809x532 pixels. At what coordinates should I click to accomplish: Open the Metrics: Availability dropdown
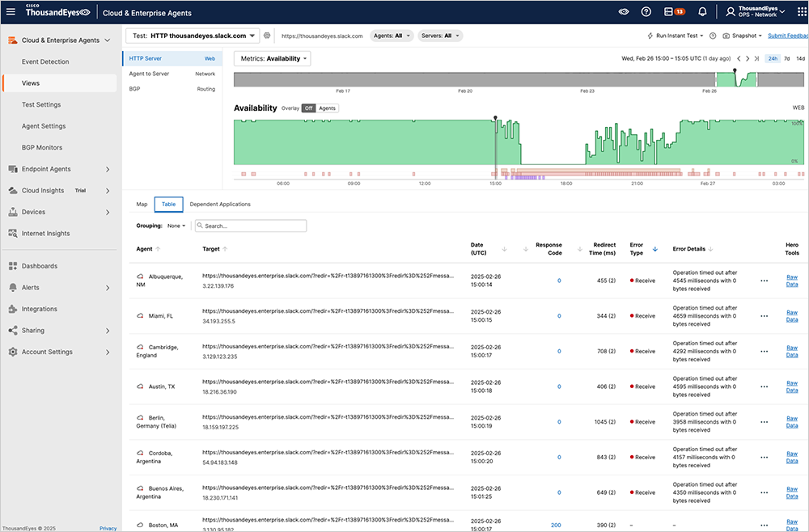[x=273, y=59]
